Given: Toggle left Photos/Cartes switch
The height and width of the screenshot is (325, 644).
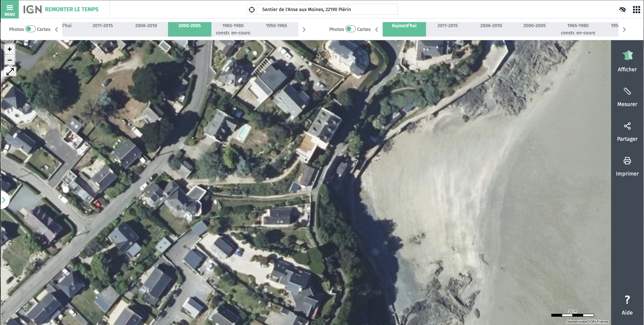Looking at the screenshot, I should [30, 29].
